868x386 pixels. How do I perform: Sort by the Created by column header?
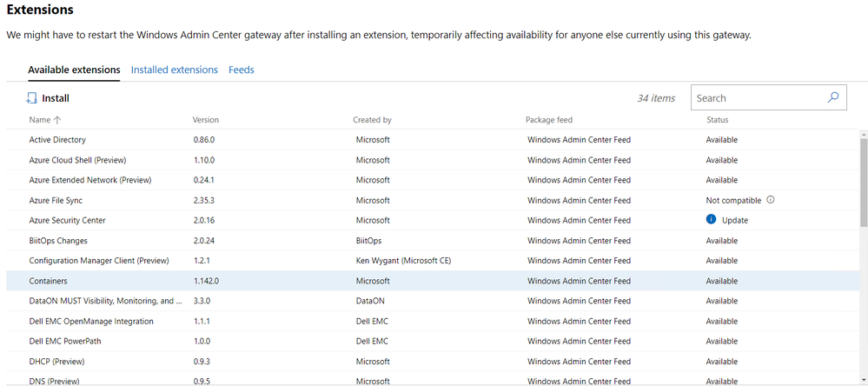tap(372, 120)
